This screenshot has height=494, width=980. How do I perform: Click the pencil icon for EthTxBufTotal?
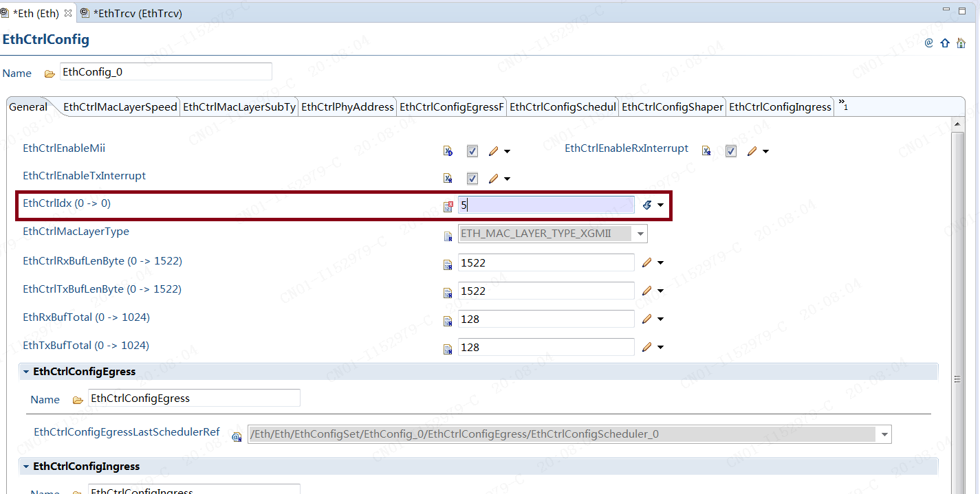[x=646, y=347]
